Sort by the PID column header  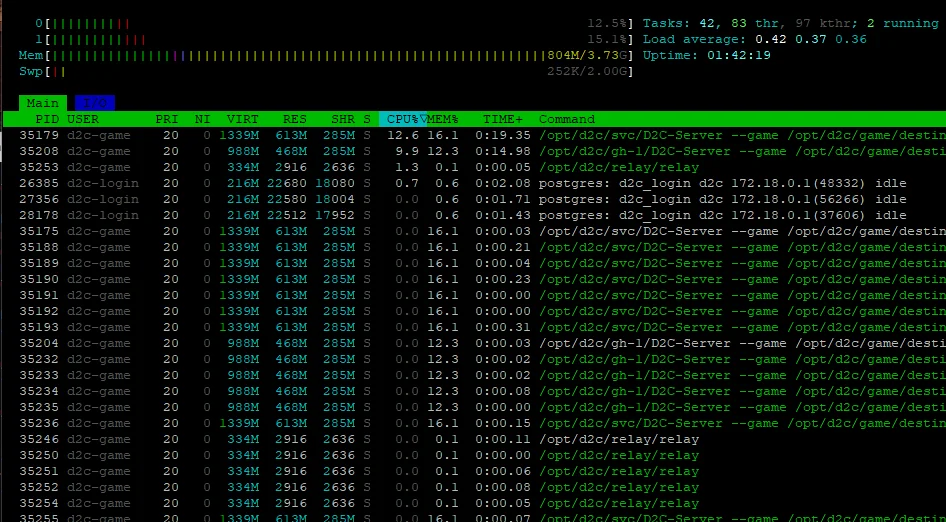click(x=47, y=119)
